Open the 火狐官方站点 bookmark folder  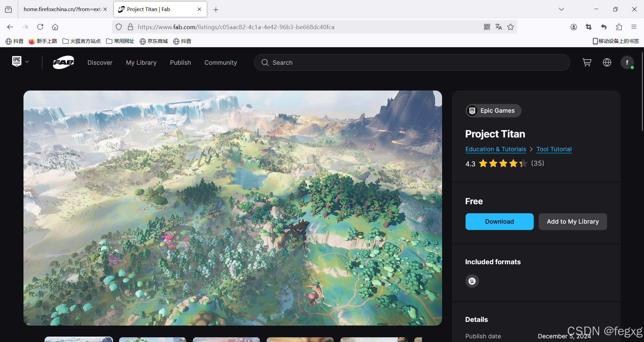click(82, 41)
